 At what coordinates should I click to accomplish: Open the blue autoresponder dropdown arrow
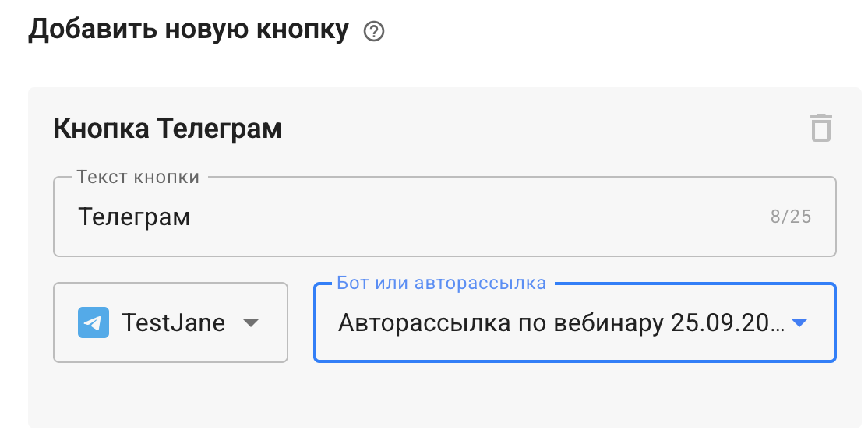point(799,323)
